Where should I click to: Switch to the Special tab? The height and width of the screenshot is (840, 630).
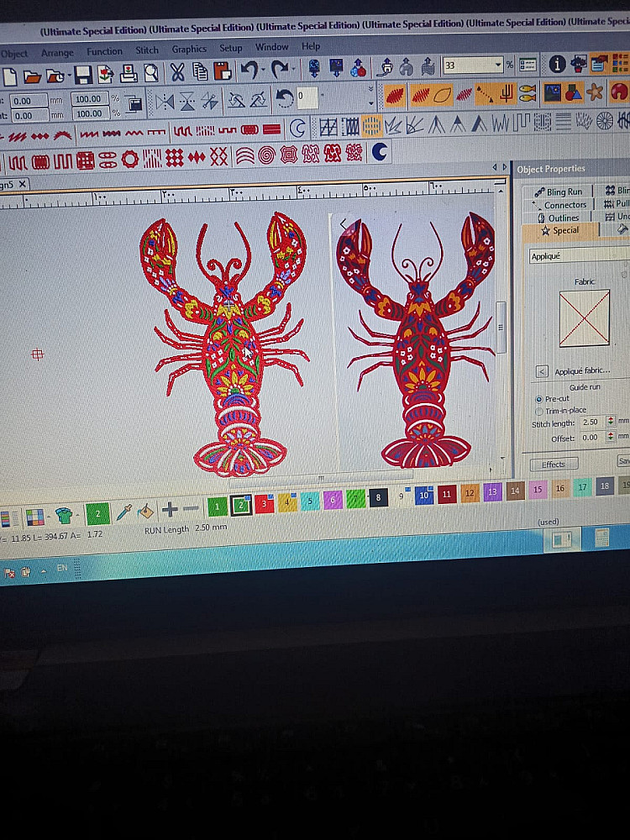pyautogui.click(x=560, y=230)
